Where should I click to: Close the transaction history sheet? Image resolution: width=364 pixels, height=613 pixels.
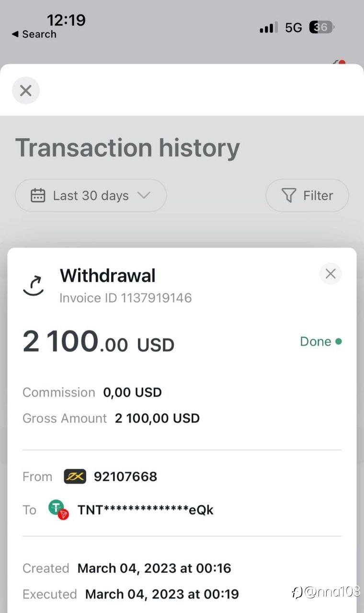(x=26, y=91)
